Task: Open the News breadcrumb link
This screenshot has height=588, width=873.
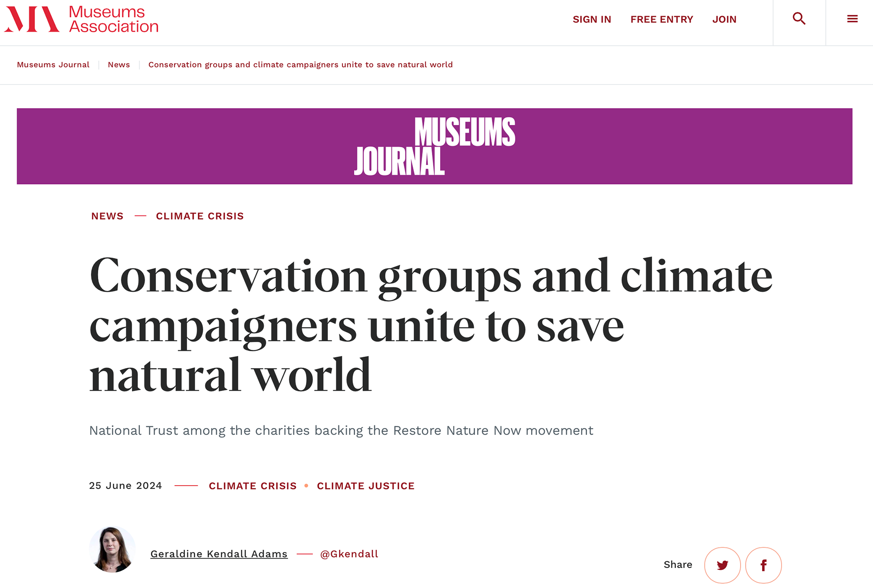Action: coord(119,65)
